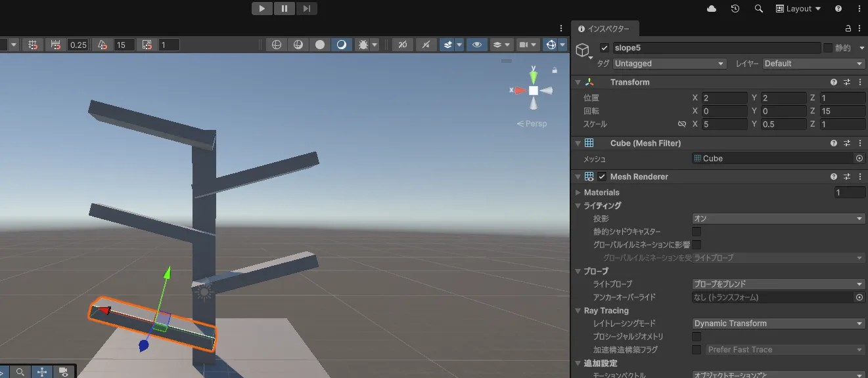868x378 pixels.
Task: Open the Default layer dropdown
Action: 813,64
